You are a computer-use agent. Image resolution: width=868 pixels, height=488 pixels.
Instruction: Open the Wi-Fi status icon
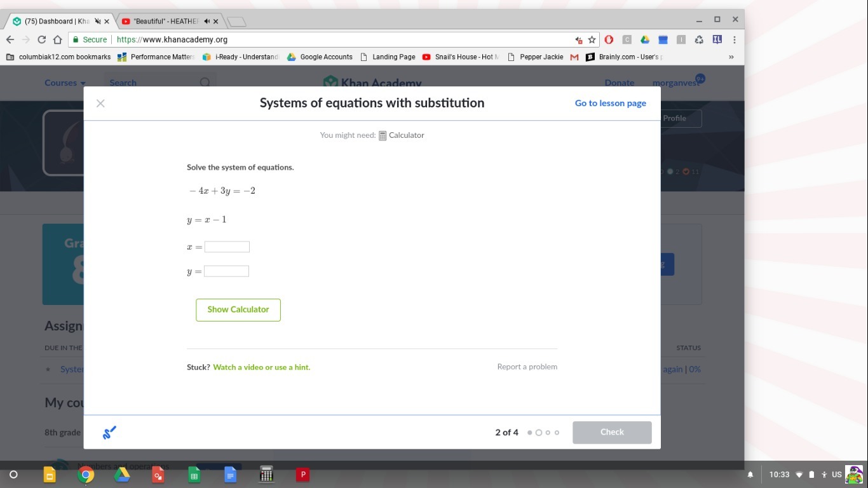tap(799, 475)
